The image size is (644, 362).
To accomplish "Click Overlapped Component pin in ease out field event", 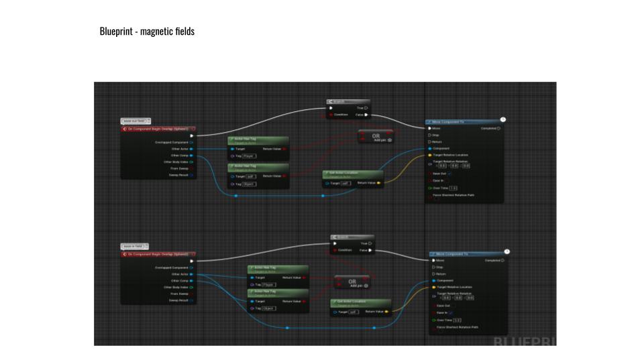I will pos(191,142).
